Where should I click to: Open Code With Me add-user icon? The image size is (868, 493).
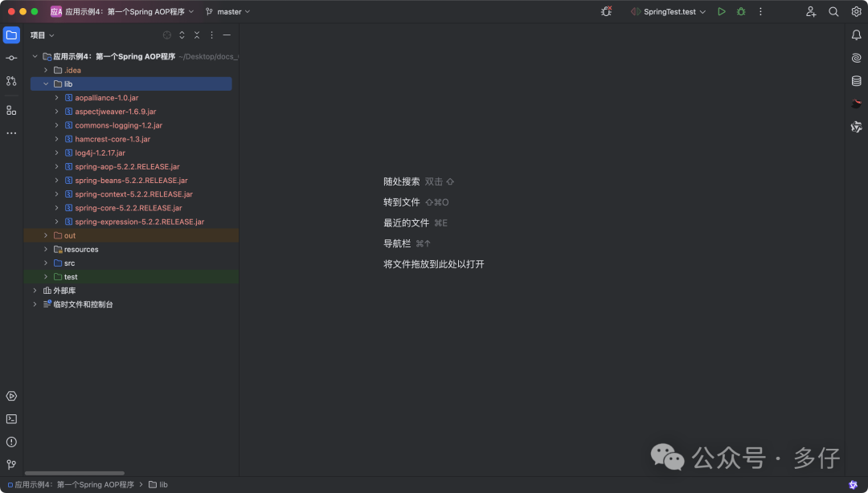tap(811, 11)
